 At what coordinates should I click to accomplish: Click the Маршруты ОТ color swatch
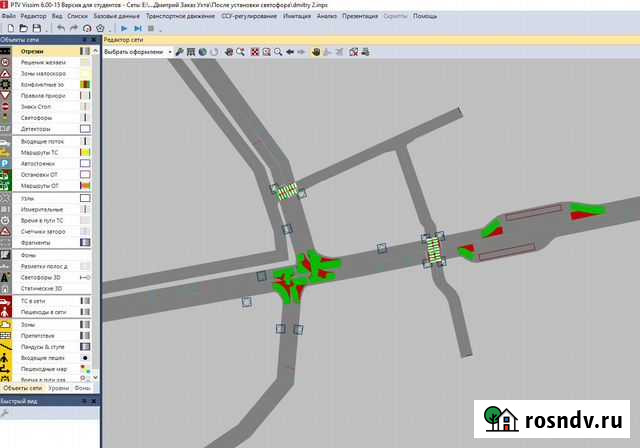pyautogui.click(x=85, y=186)
